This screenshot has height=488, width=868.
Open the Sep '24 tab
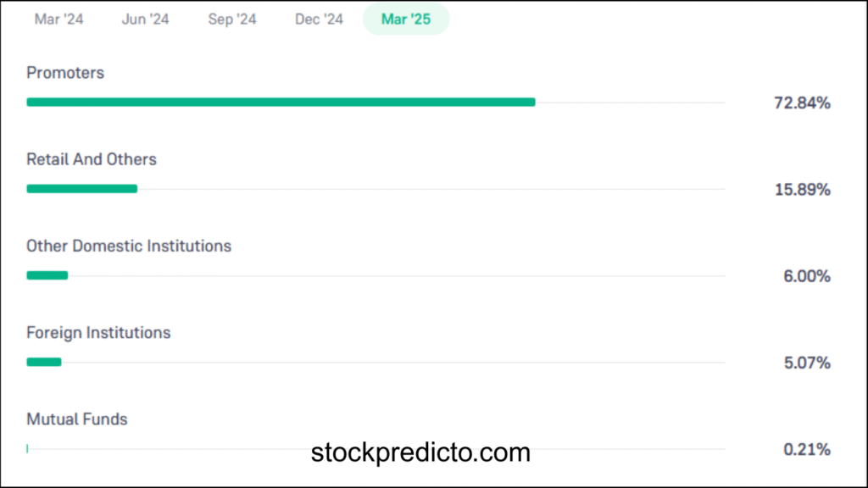click(232, 19)
